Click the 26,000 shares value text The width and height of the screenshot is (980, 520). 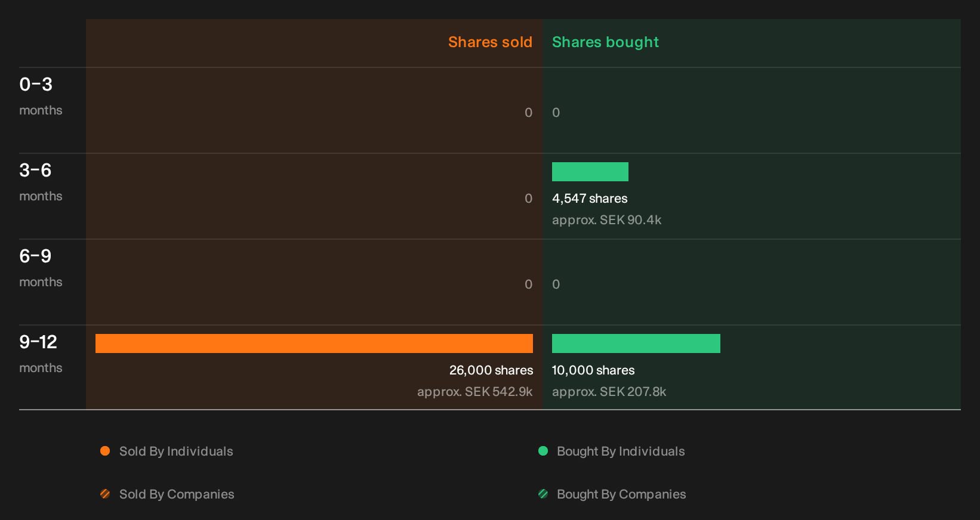[491, 370]
